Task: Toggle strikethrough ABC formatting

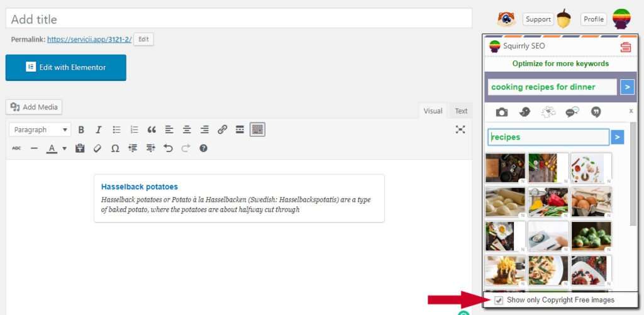Action: [x=16, y=148]
